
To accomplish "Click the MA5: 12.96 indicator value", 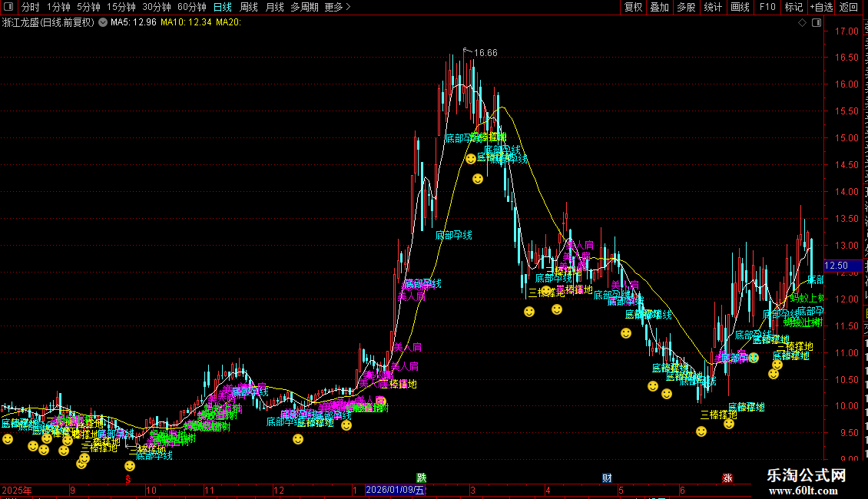I will (x=134, y=22).
